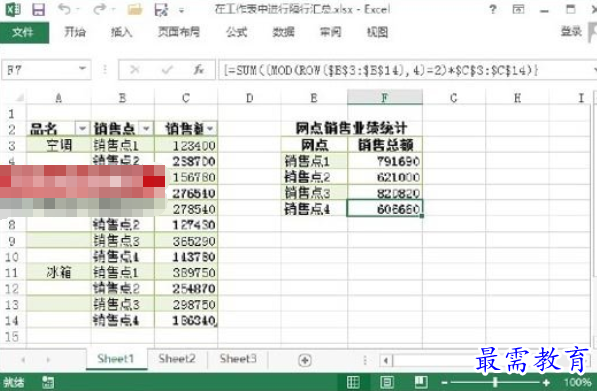The width and height of the screenshot is (597, 391).
Task: Click the 登录 sign-in link
Action: (x=571, y=32)
